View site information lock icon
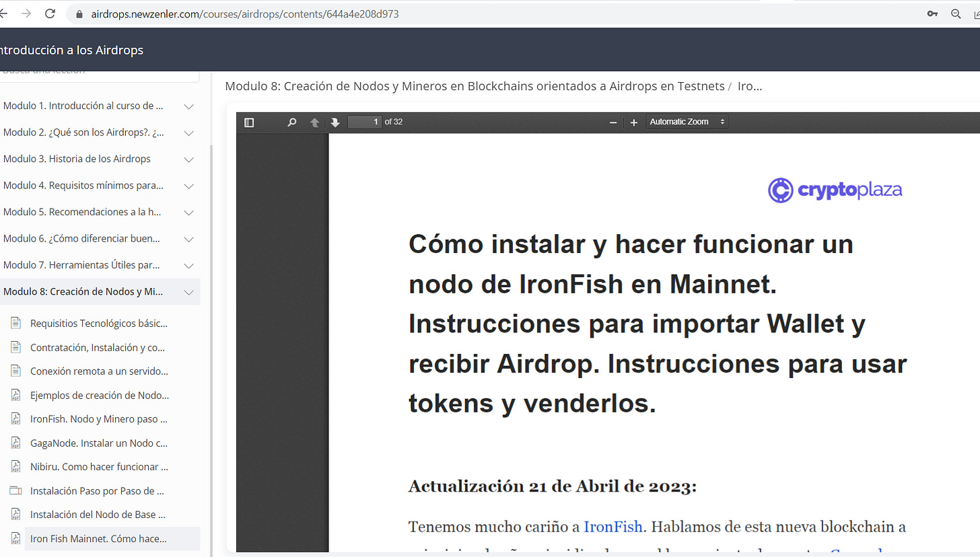Viewport: 980px width, 557px height. pos(80,13)
